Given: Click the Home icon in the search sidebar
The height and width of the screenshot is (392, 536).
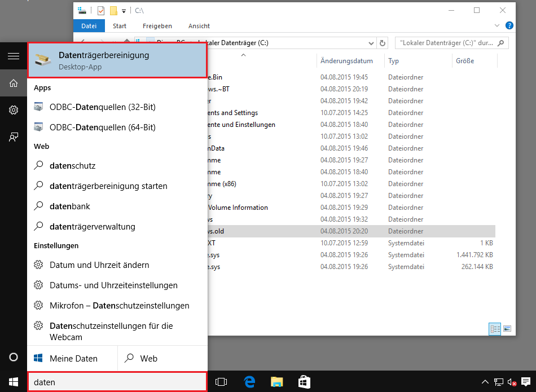Looking at the screenshot, I should coord(14,83).
